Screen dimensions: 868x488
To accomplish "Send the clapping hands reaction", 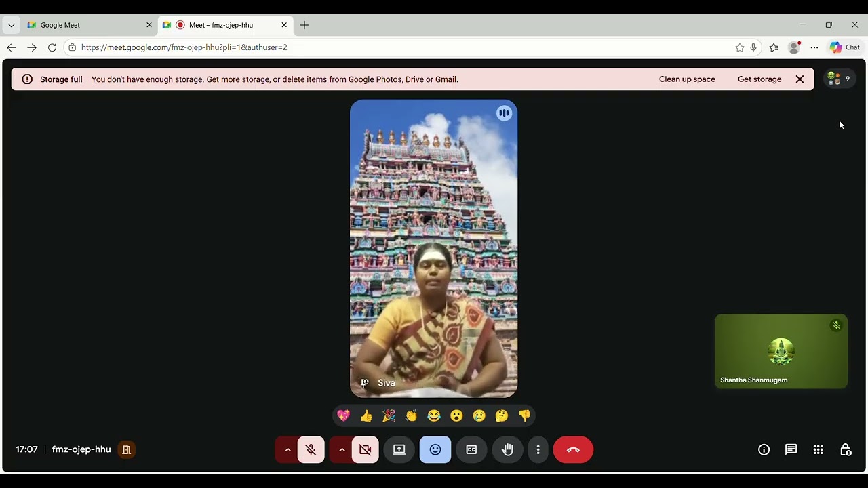I will tap(412, 415).
